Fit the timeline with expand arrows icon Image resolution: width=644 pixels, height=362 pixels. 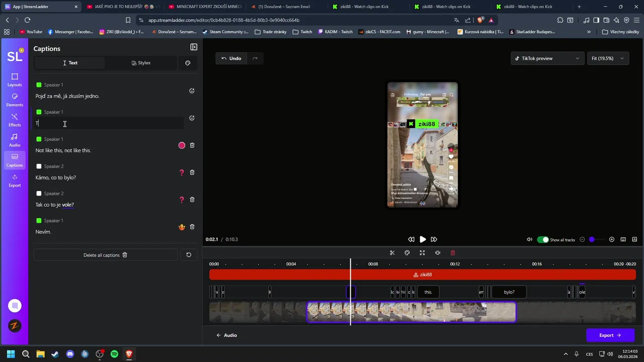coord(422,253)
